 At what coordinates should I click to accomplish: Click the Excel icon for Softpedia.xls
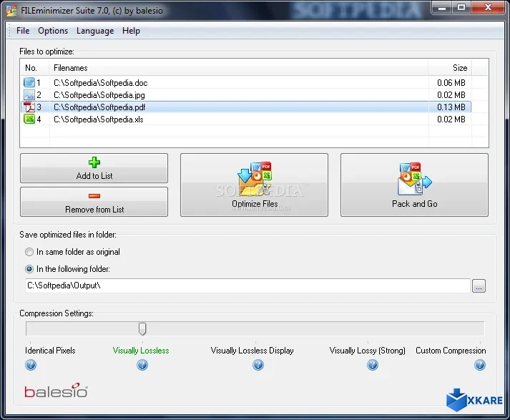coord(29,119)
